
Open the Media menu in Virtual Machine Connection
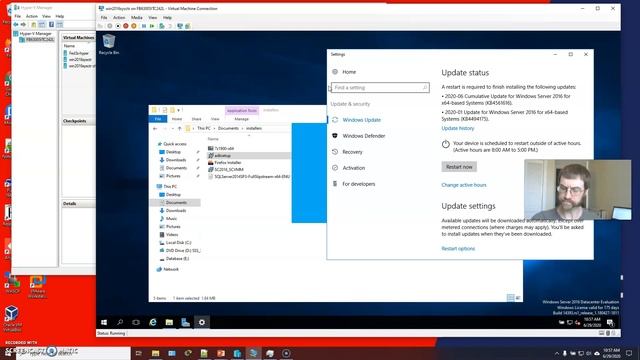[137, 18]
